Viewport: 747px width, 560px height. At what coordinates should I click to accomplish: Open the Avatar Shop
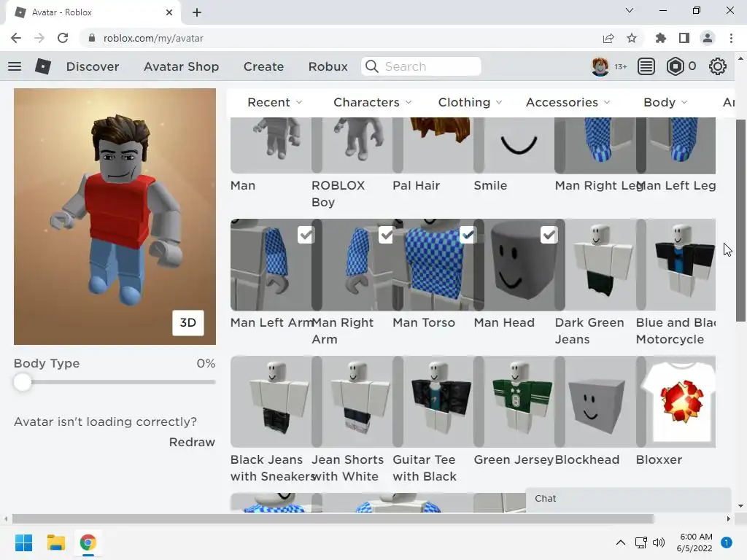tap(182, 66)
